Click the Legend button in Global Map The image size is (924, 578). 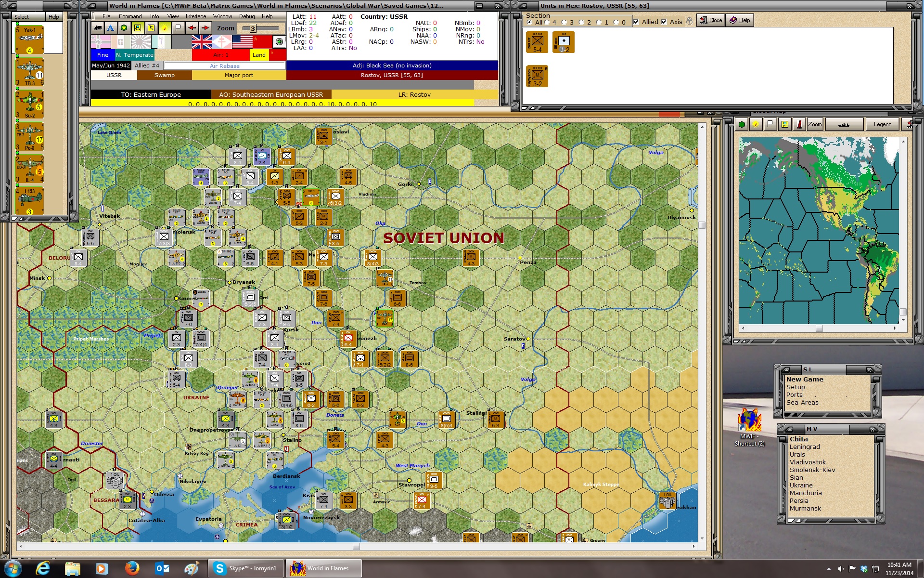(x=882, y=124)
